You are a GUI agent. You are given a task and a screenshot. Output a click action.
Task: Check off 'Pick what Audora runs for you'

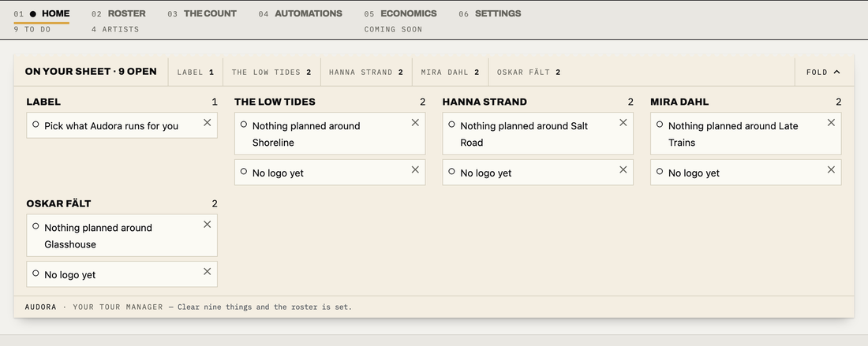click(36, 125)
